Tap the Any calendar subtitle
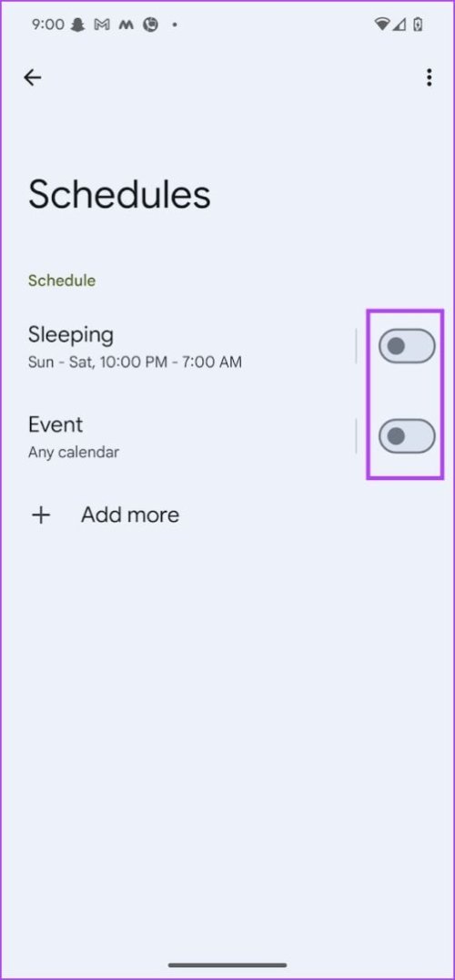 [74, 452]
